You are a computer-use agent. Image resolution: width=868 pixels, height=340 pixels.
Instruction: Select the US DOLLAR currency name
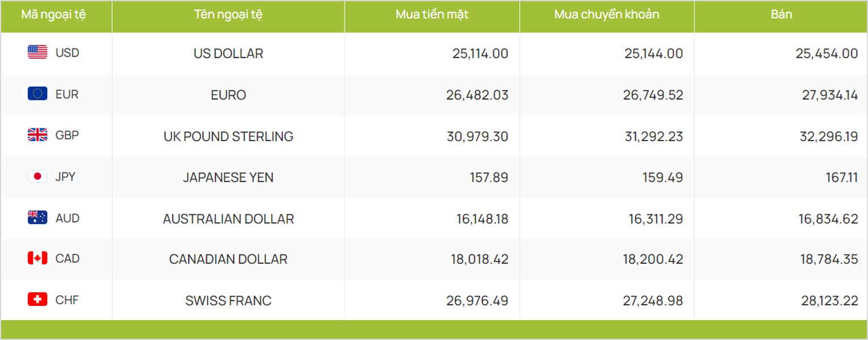(x=228, y=53)
